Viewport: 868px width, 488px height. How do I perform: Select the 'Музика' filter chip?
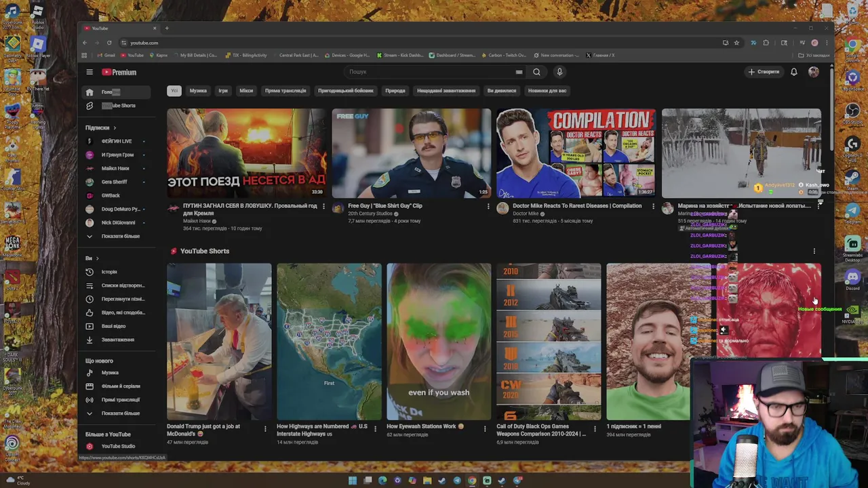click(x=198, y=91)
